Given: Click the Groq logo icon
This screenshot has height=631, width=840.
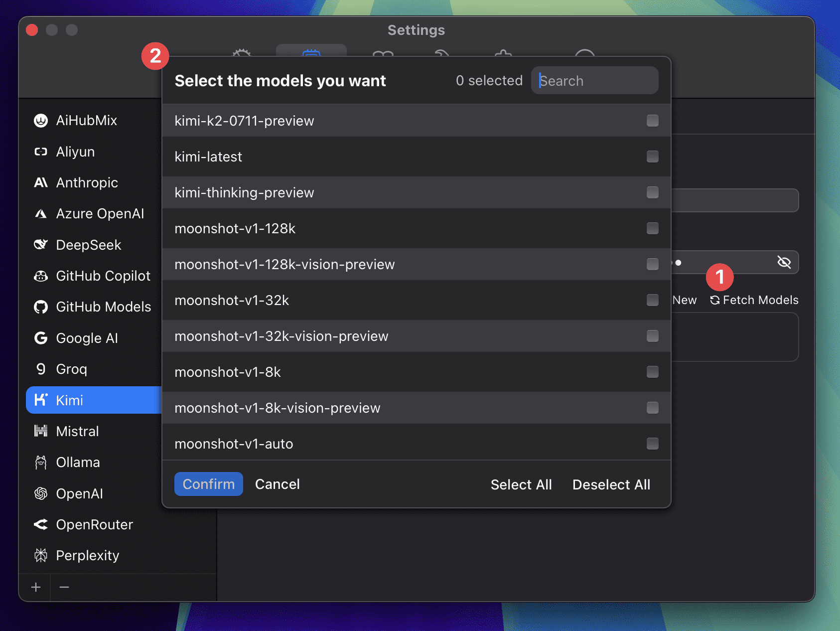Looking at the screenshot, I should 41,369.
